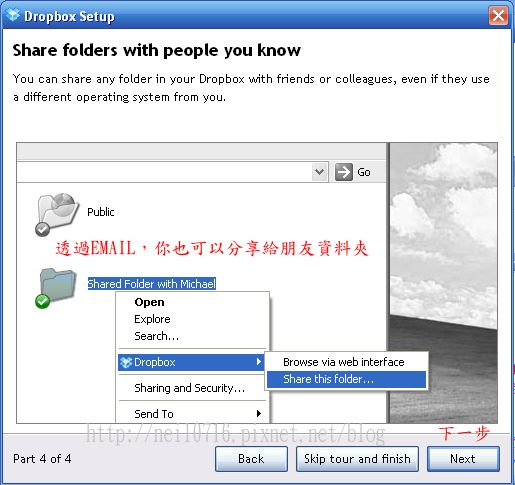
Task: Click the green Go arrow icon
Action: coord(344,172)
